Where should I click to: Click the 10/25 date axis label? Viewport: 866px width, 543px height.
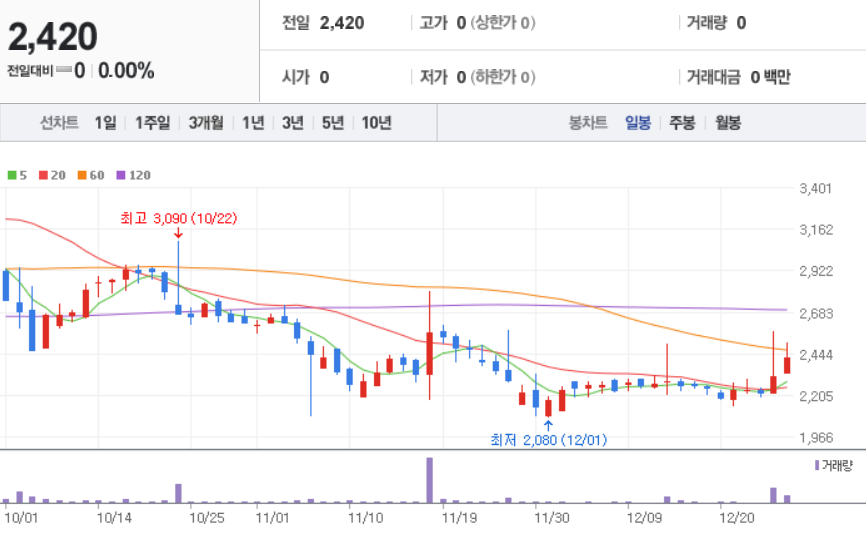(x=207, y=518)
